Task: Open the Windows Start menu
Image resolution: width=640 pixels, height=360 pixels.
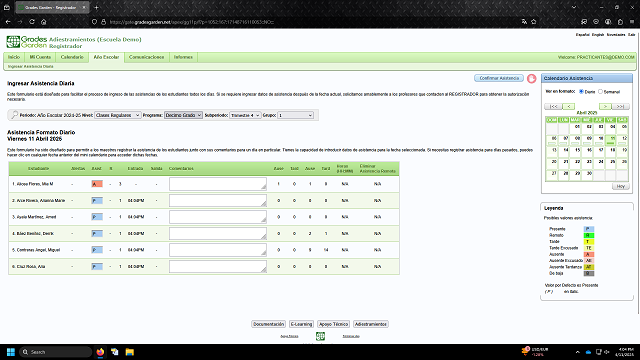Action: [11, 352]
